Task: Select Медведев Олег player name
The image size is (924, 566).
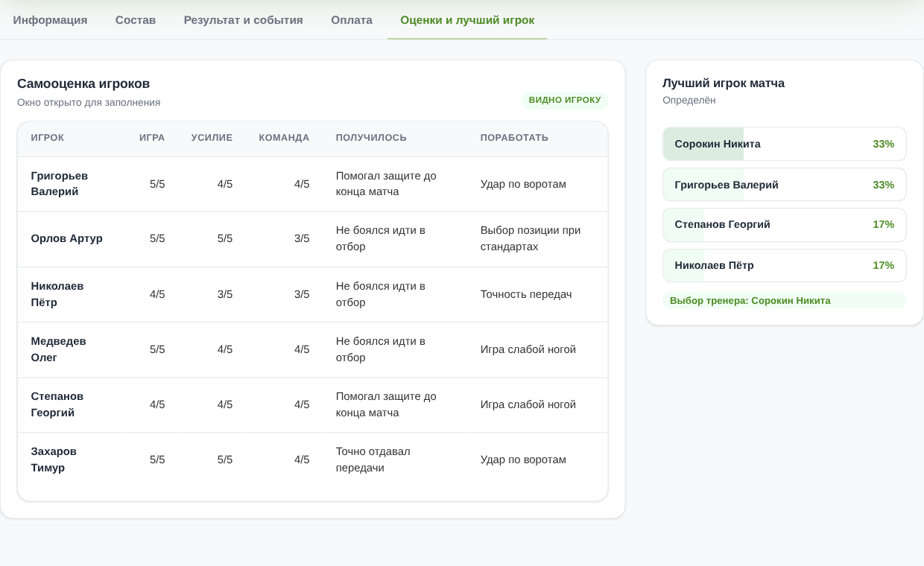Action: pos(59,349)
